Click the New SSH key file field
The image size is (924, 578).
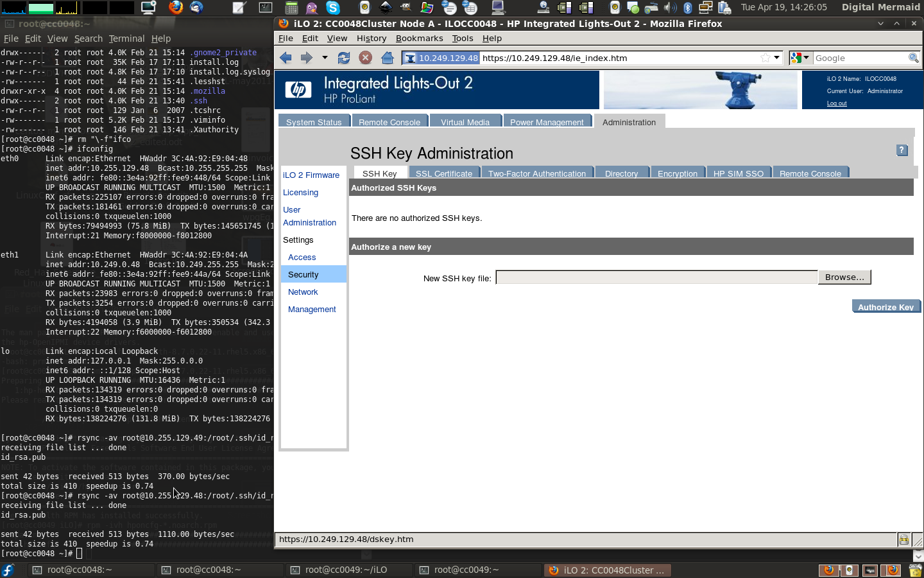656,277
